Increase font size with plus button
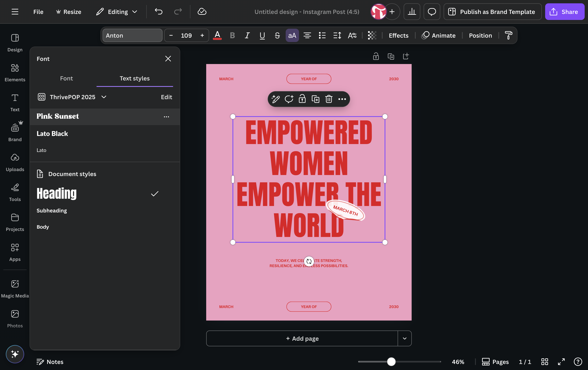Image resolution: width=588 pixels, height=370 pixels. coord(202,36)
